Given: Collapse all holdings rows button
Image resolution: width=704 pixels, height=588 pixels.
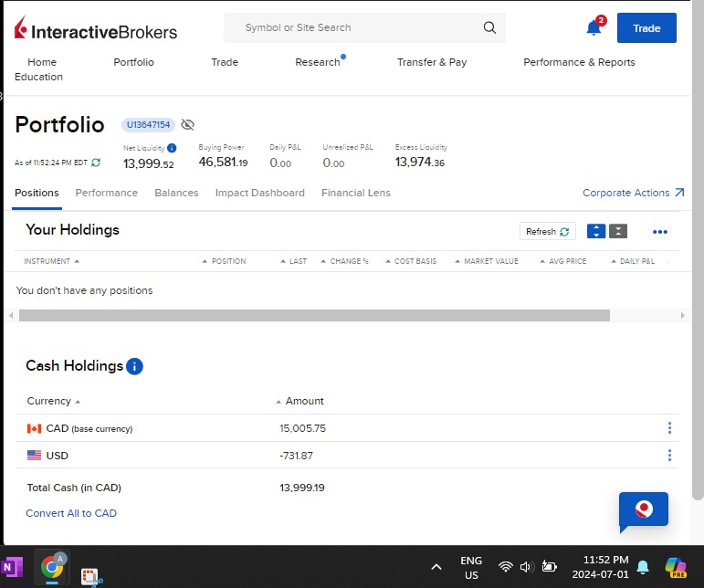Looking at the screenshot, I should (618, 231).
